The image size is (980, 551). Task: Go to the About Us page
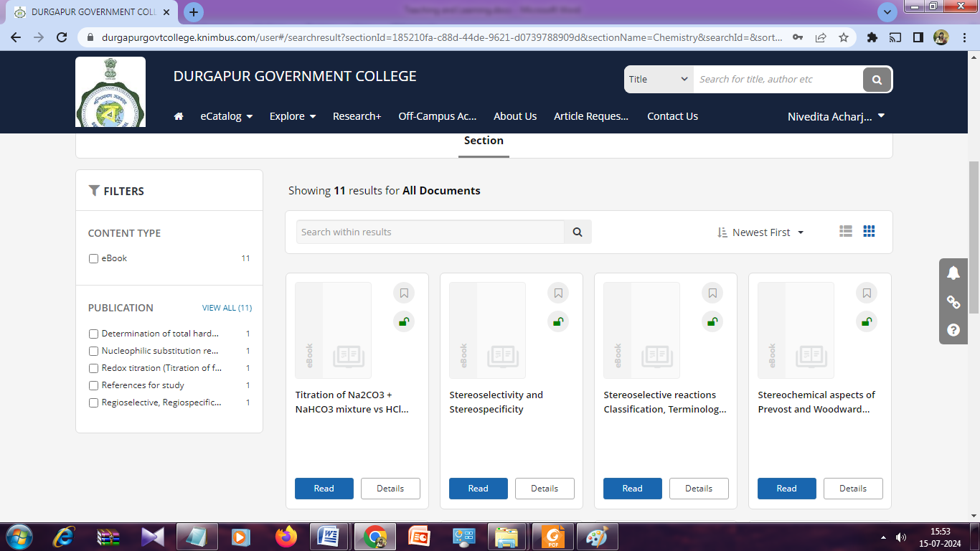514,116
